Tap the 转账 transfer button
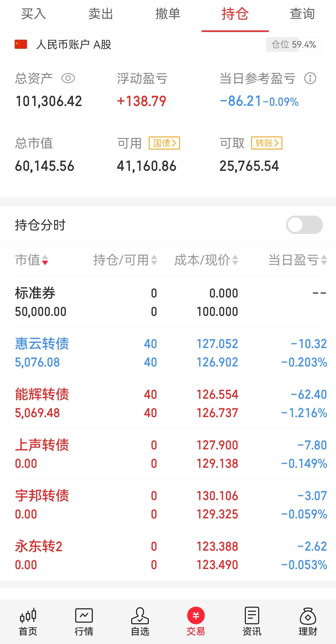The height and width of the screenshot is (644, 336). pos(267,143)
